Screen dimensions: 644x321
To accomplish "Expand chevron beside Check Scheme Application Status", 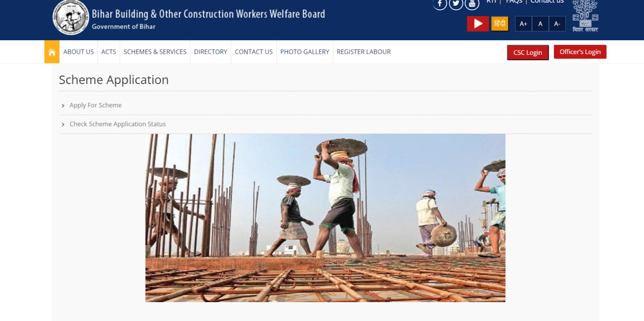I will coord(63,125).
